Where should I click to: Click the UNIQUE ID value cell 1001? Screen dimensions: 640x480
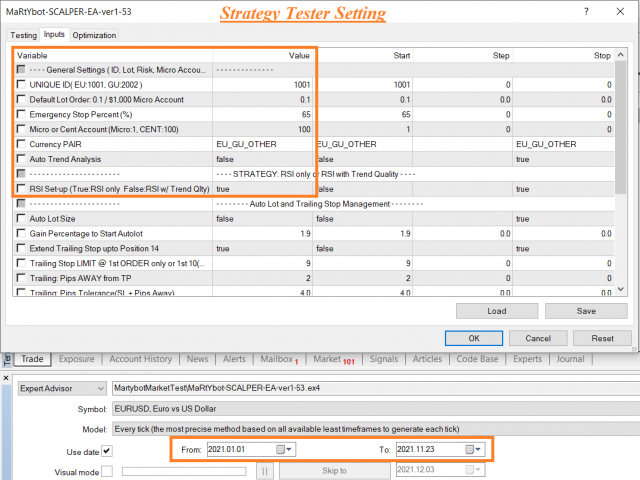click(262, 84)
